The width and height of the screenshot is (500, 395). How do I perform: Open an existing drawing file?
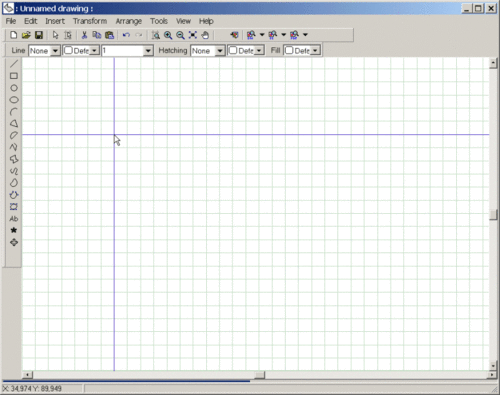(x=26, y=35)
